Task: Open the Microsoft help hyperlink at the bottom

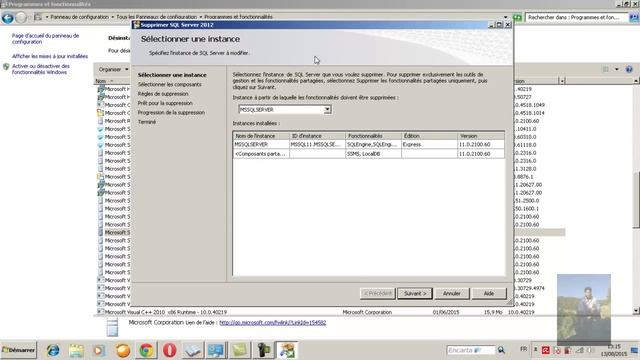Action: 273,322
